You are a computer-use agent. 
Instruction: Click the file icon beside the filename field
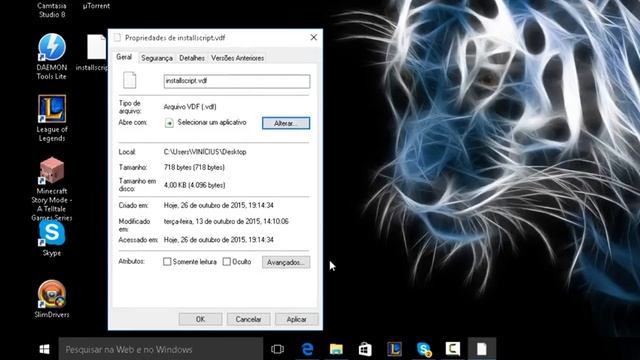[129, 80]
